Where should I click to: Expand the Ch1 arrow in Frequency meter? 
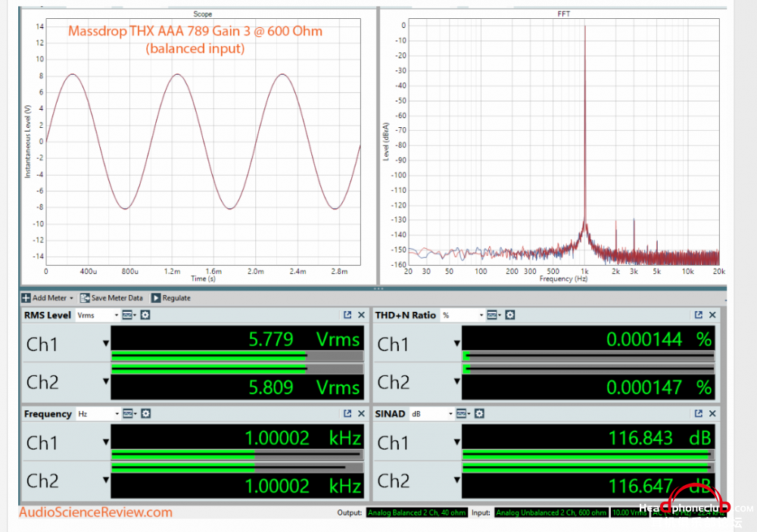[x=106, y=442]
